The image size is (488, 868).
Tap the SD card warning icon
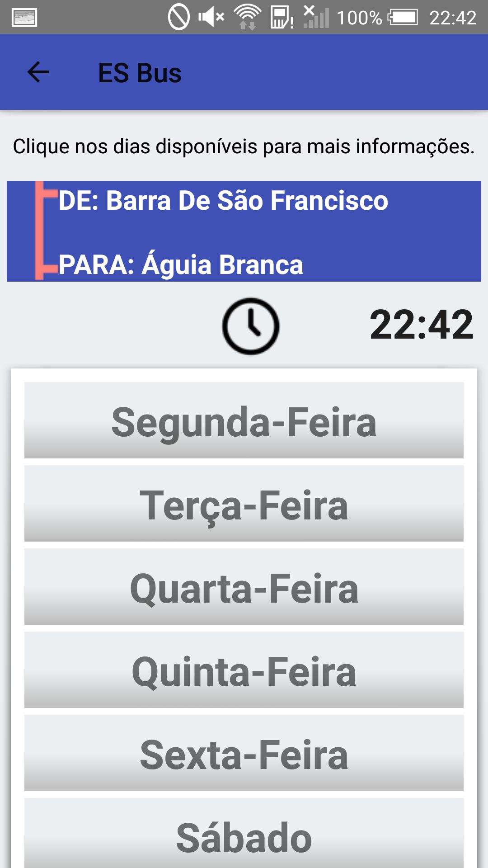282,18
